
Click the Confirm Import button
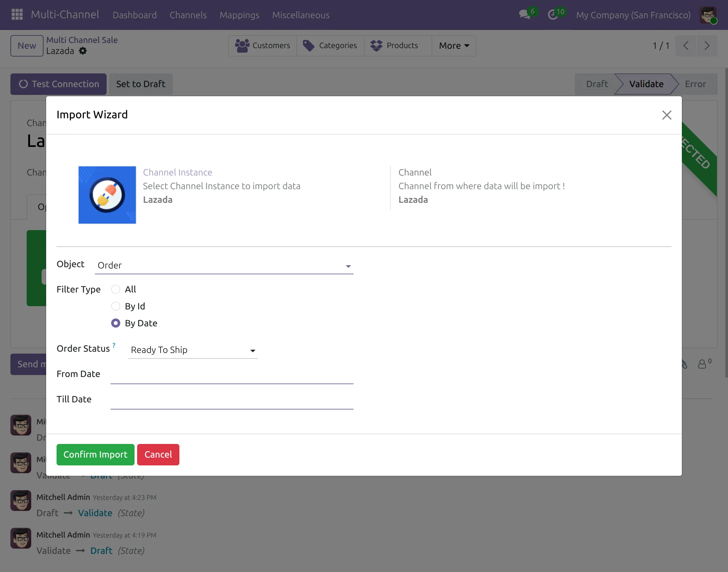pyautogui.click(x=96, y=454)
